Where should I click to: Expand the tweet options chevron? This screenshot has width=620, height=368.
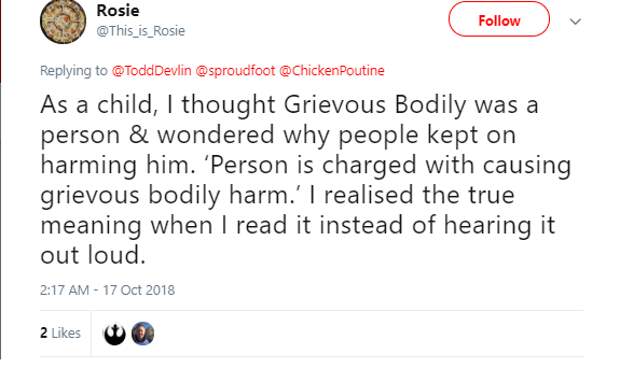pos(575,21)
